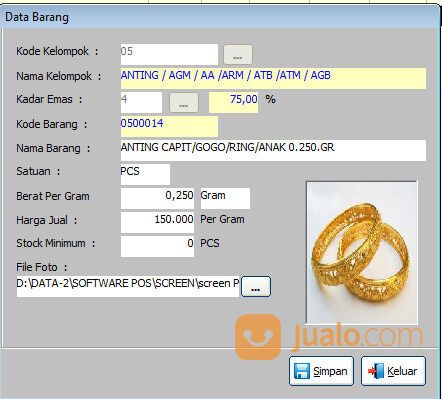Click the Data Barang title bar text
This screenshot has width=442, height=399.
(x=37, y=17)
